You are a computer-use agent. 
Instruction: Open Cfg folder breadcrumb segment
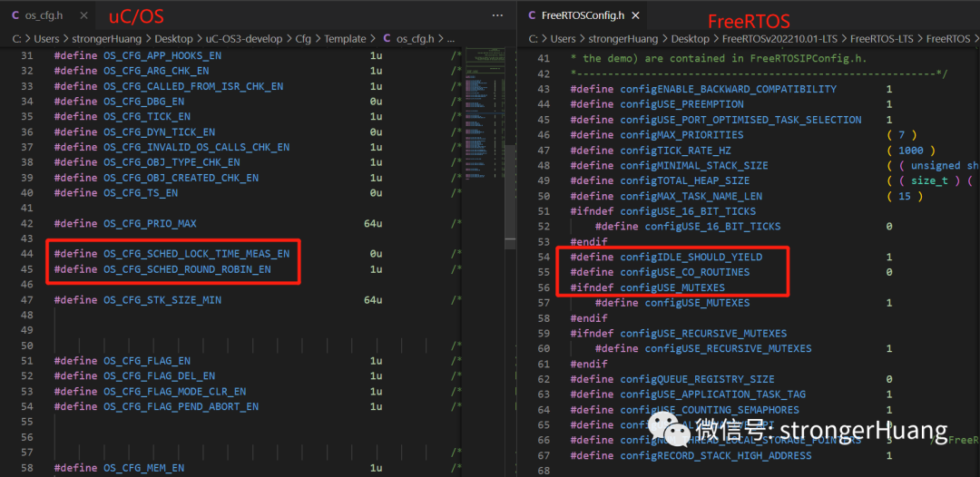point(303,39)
